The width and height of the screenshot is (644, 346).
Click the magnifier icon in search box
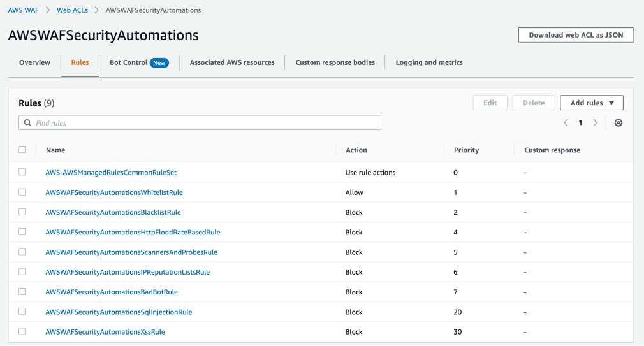tap(27, 123)
